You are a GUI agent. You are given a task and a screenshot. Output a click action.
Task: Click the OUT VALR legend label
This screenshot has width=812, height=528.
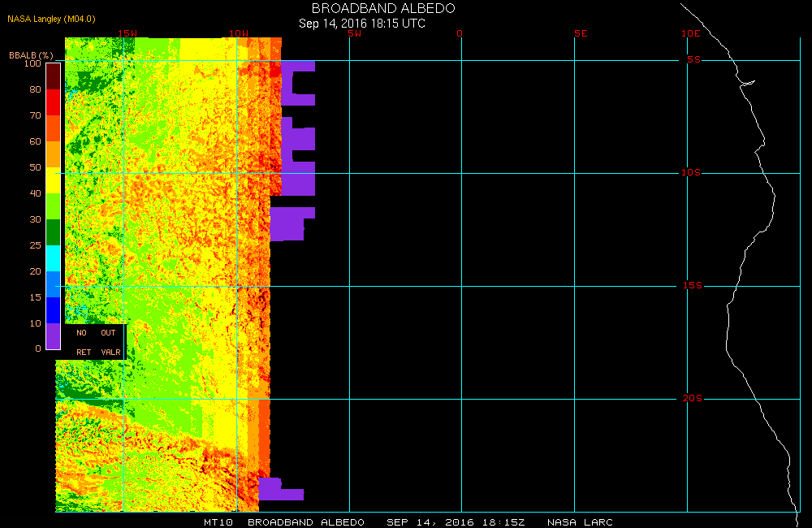(x=110, y=342)
